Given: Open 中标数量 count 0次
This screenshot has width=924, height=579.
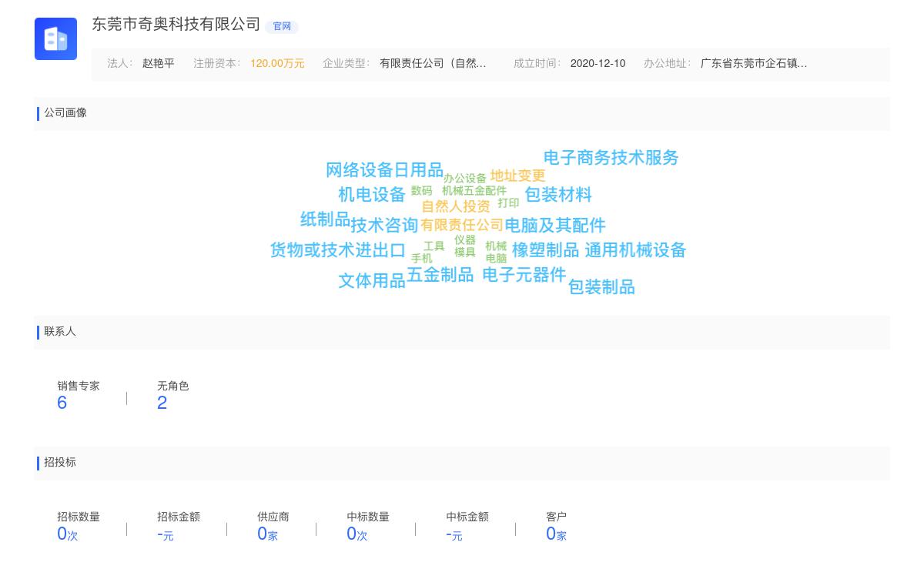Looking at the screenshot, I should pos(357,534).
